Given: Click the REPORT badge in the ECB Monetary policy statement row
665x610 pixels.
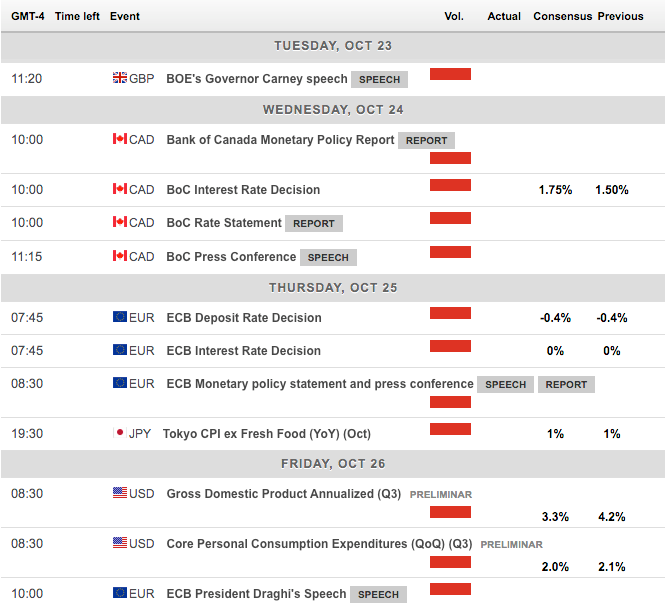Looking at the screenshot, I should (x=567, y=384).
